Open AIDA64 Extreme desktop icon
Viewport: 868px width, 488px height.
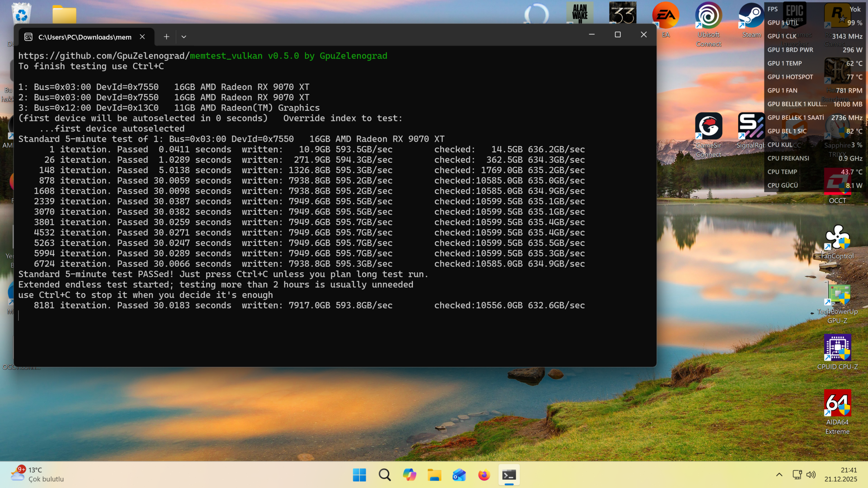837,412
